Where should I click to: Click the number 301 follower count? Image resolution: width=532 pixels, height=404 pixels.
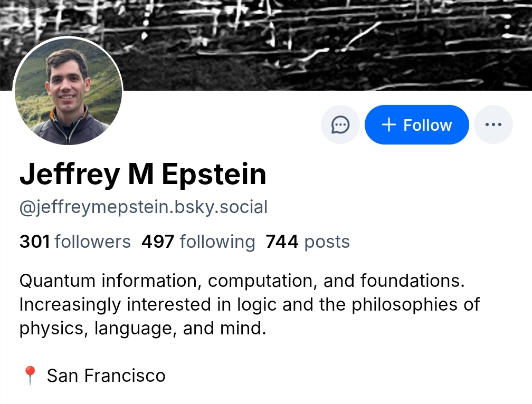coord(35,242)
